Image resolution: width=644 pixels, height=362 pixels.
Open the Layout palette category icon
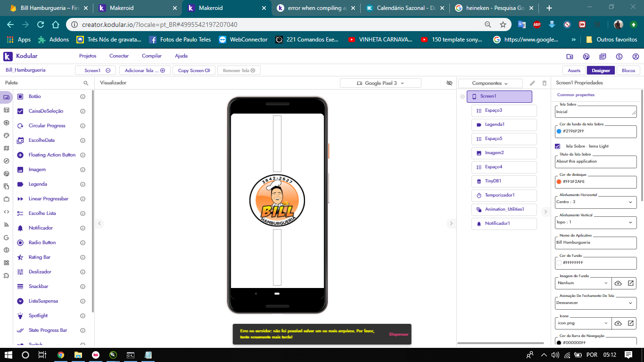(6, 110)
